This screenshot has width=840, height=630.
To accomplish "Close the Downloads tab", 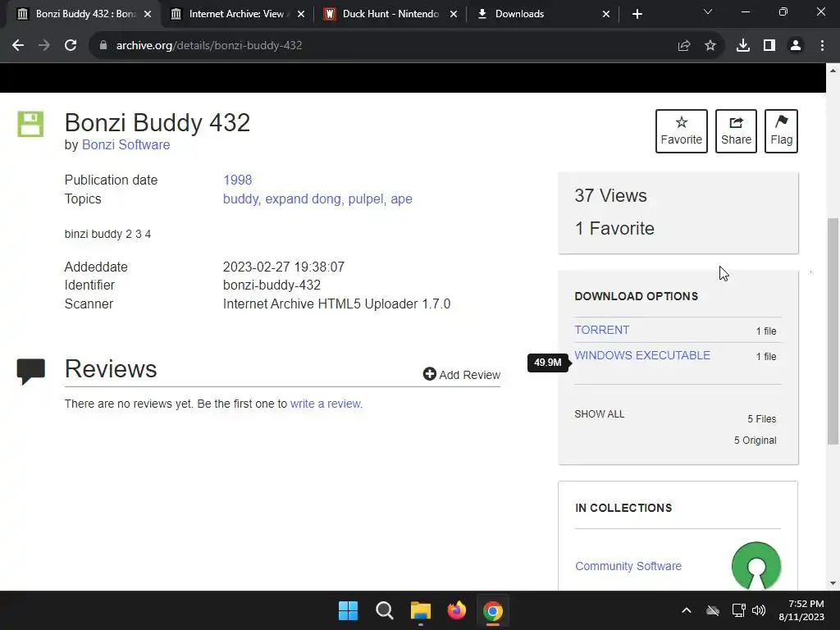I will pos(606,14).
